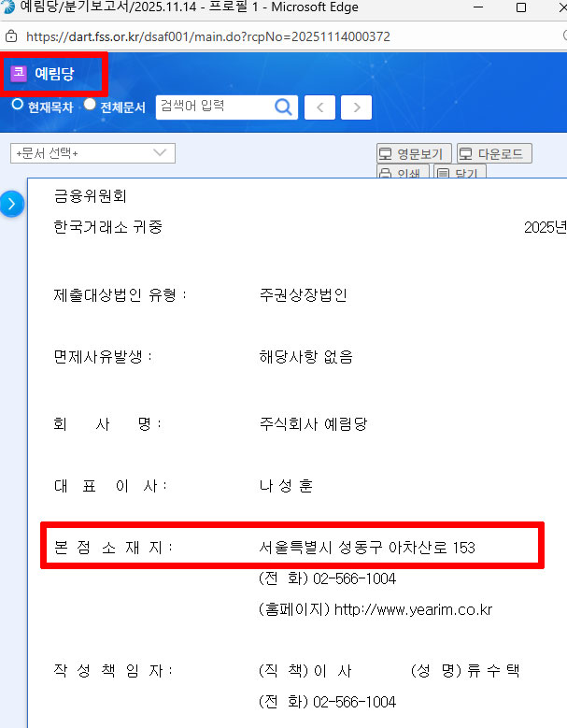Viewport: 567px width, 728px height.
Task: Click the magnifier search icon
Action: pos(283,107)
